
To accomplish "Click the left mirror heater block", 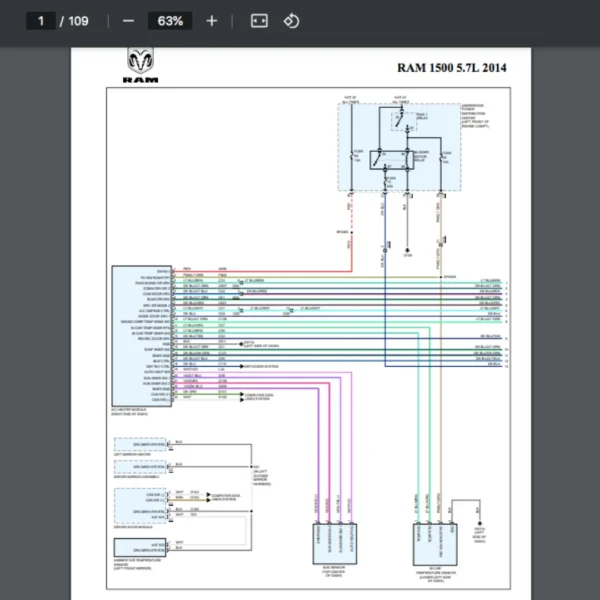I will [x=139, y=444].
